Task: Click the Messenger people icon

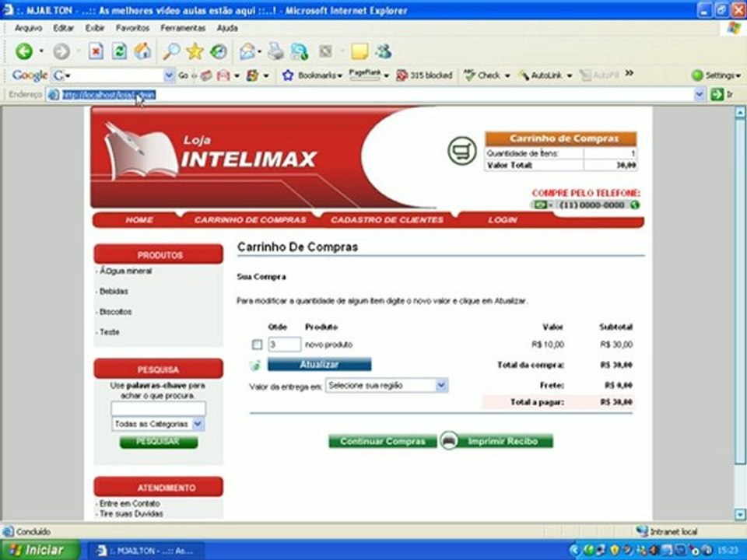Action: coord(384,51)
